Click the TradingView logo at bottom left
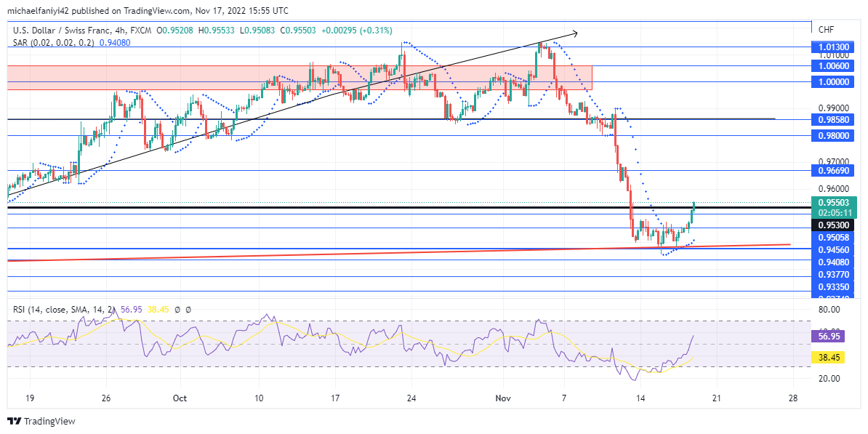 pos(41,421)
